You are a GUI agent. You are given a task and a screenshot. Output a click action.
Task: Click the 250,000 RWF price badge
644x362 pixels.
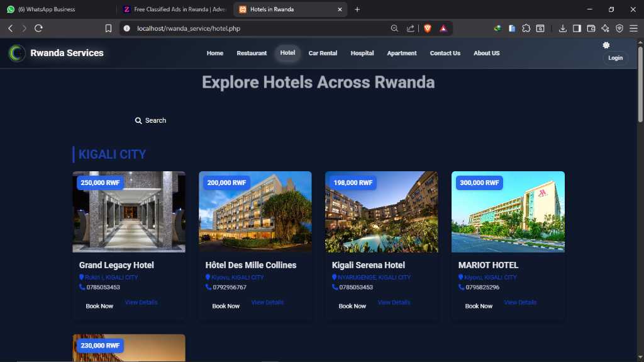pyautogui.click(x=100, y=183)
